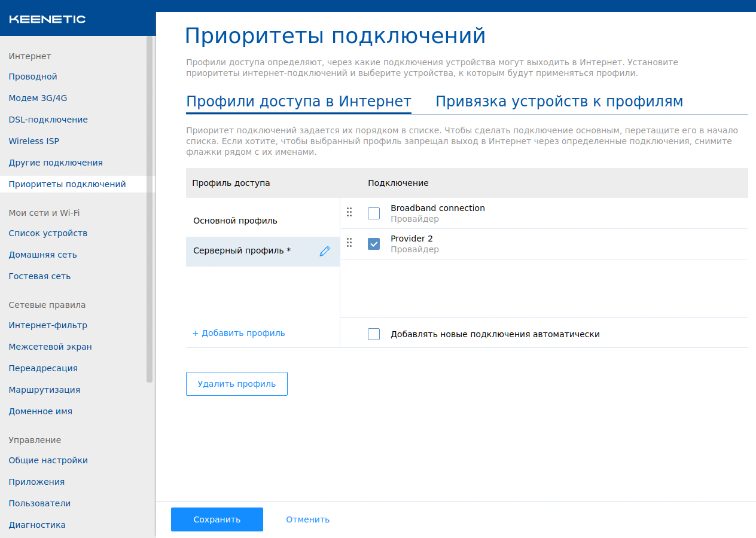Viewport: 756px width, 538px height.
Task: Uncheck the Provider 2 checkbox
Action: point(374,244)
